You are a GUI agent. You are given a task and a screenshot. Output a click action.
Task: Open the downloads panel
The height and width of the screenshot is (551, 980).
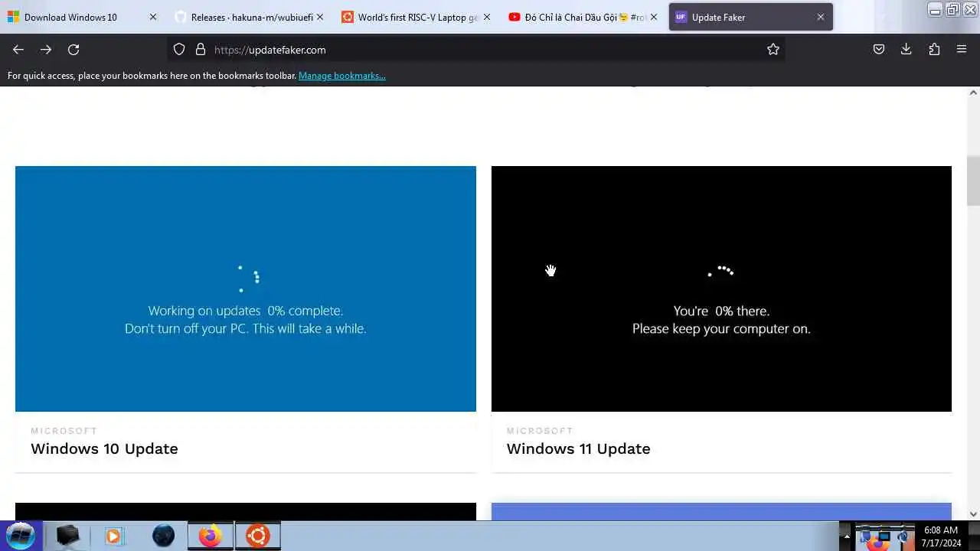pyautogui.click(x=906, y=50)
